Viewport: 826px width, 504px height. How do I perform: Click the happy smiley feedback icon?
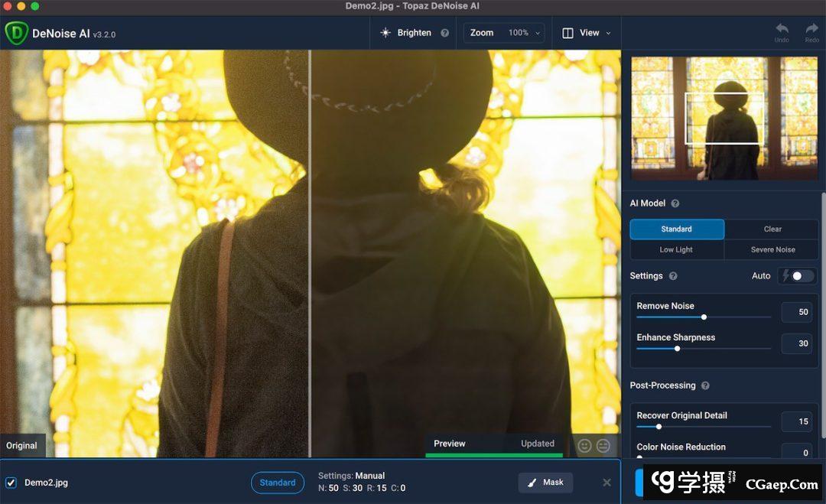pos(584,445)
